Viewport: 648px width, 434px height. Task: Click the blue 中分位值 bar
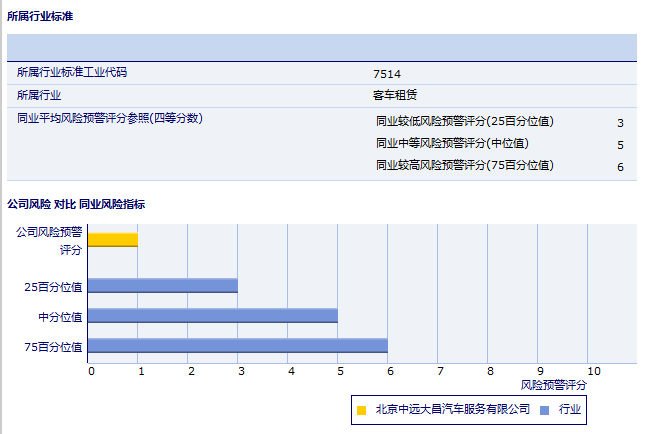[x=213, y=316]
